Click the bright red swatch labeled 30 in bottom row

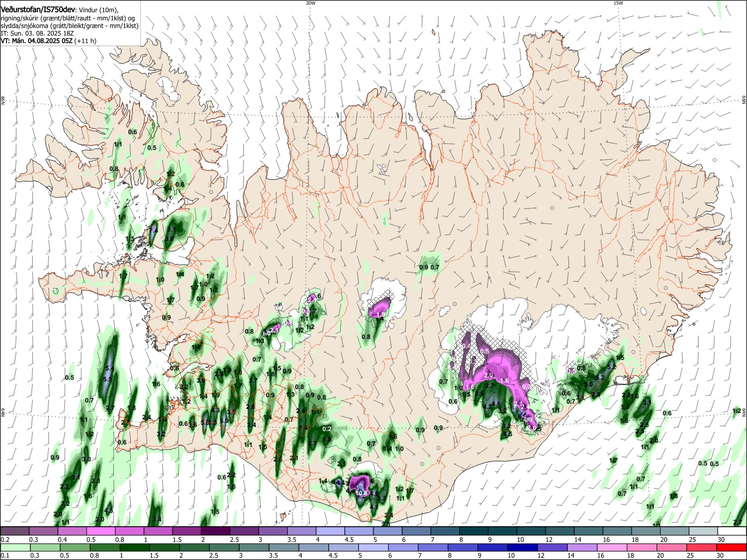point(731,547)
